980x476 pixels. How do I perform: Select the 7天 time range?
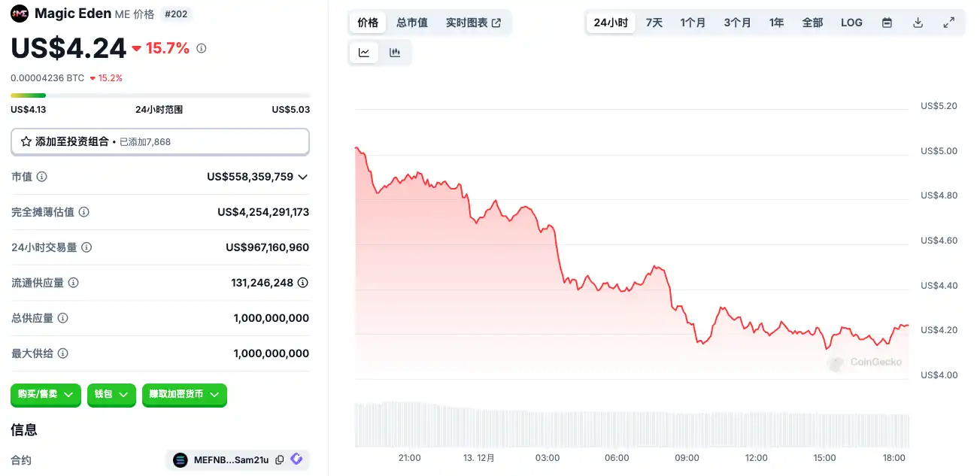pos(654,23)
